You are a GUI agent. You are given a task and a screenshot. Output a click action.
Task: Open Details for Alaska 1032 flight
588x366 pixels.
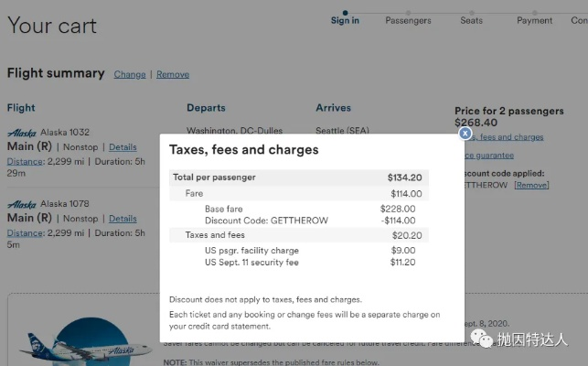[123, 146]
